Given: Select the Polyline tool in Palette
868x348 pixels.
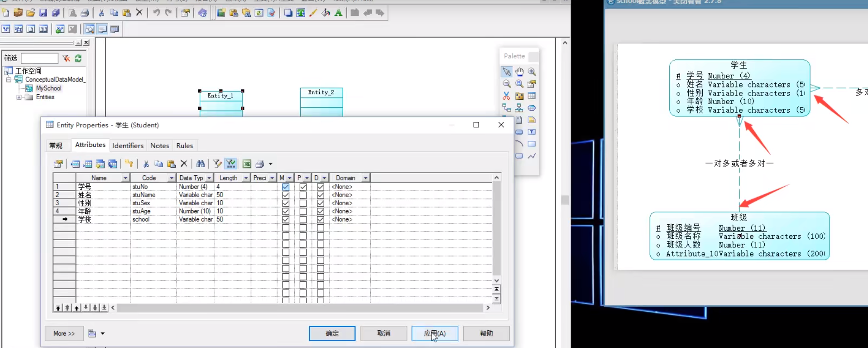Looking at the screenshot, I should coord(532,156).
